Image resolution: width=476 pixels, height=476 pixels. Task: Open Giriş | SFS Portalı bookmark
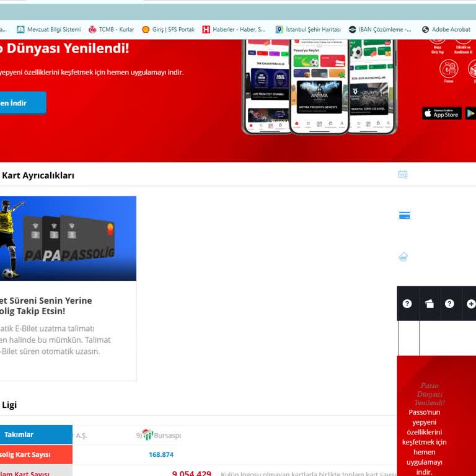click(168, 30)
